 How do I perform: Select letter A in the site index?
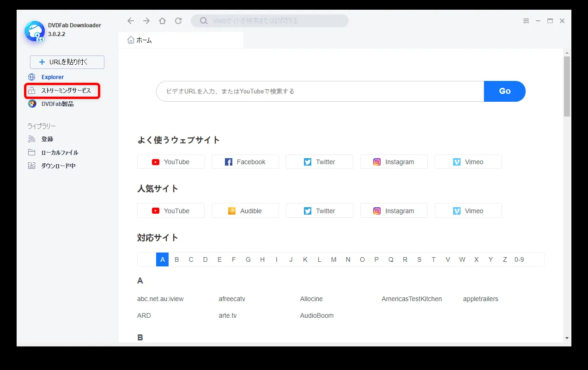163,259
